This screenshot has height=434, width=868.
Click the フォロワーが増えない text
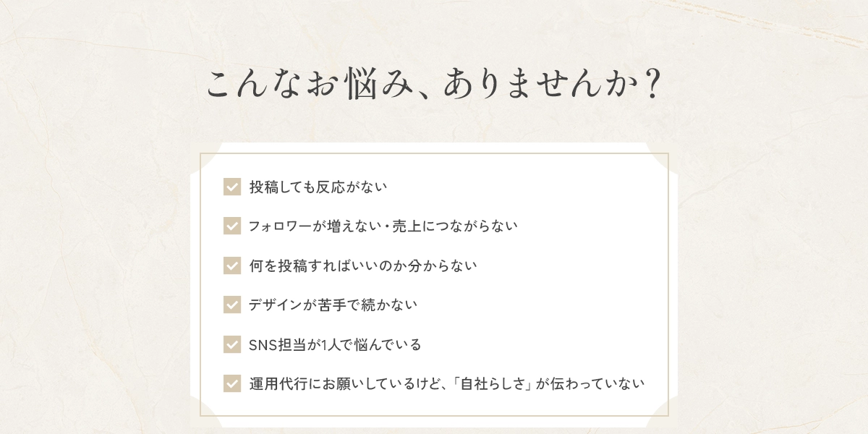[x=315, y=226]
